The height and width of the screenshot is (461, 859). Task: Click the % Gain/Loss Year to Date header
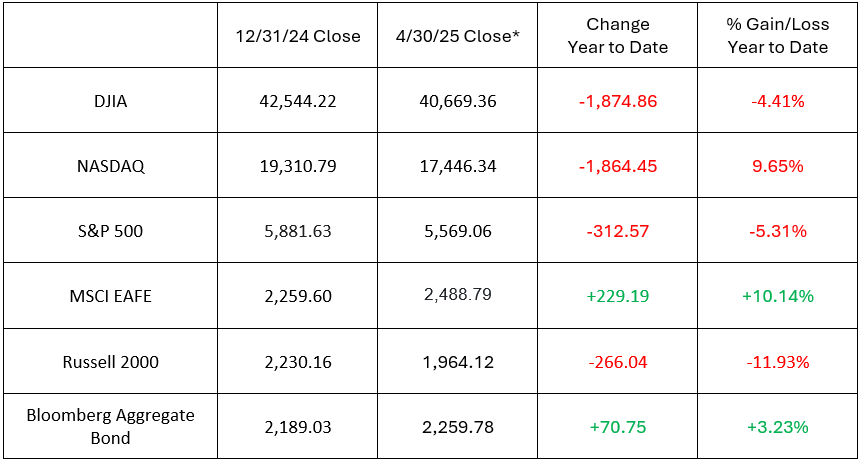coord(777,36)
